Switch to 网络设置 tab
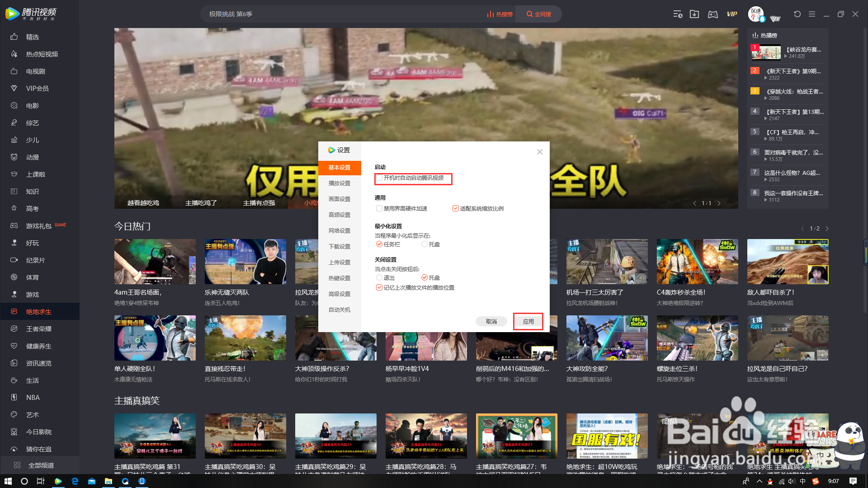The height and width of the screenshot is (488, 868). pyautogui.click(x=340, y=231)
